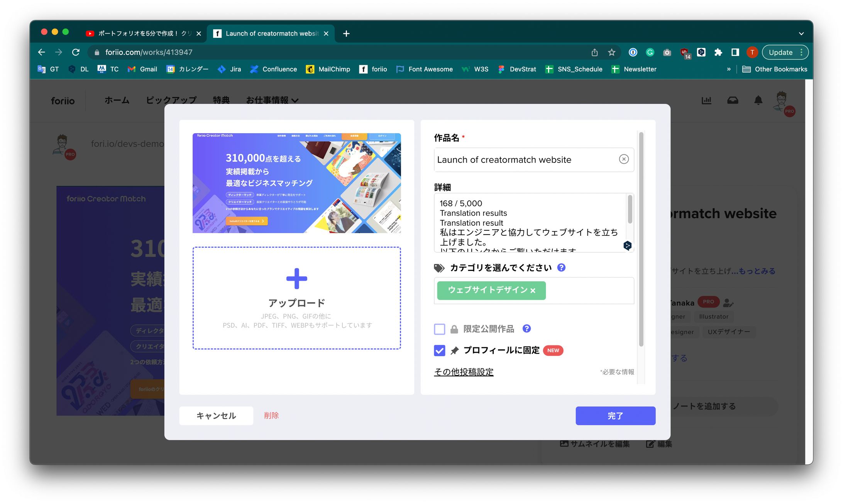Open the Gmail bookmark
The image size is (843, 504).
click(142, 69)
